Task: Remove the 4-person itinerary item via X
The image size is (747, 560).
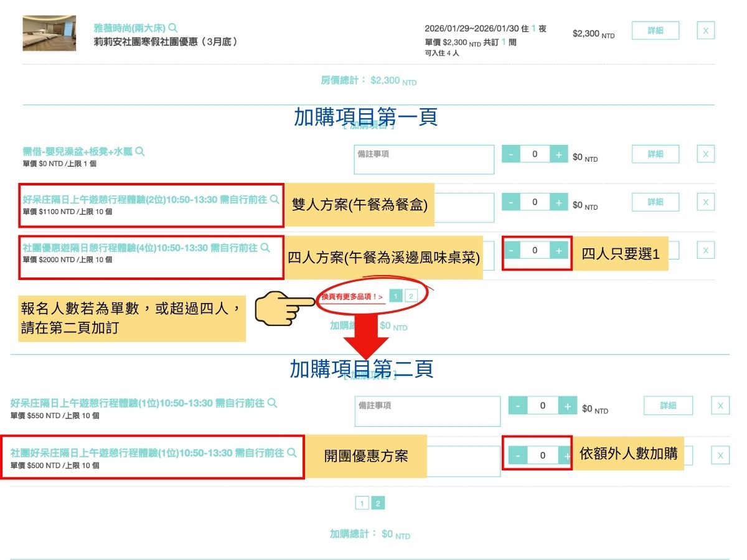Action: click(x=705, y=250)
